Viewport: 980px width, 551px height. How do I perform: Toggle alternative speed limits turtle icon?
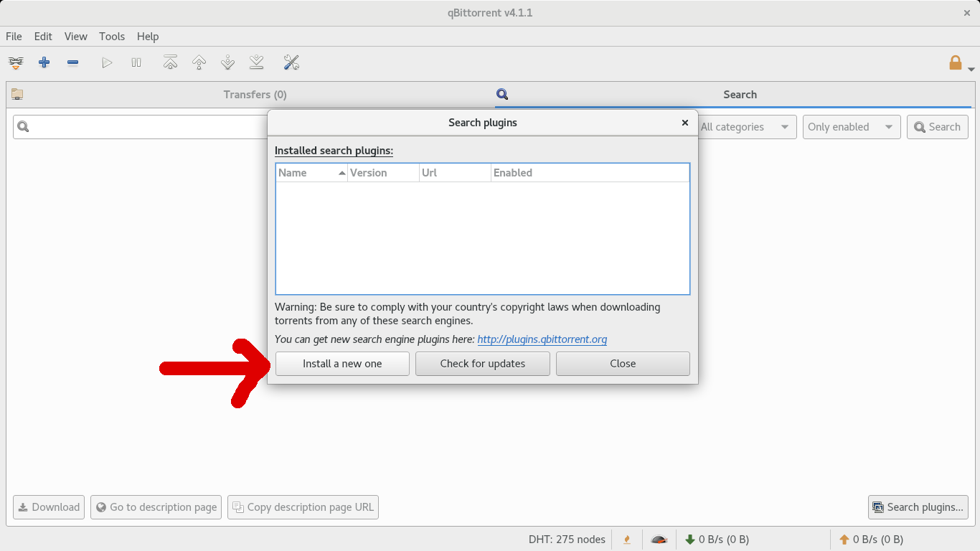coord(659,540)
